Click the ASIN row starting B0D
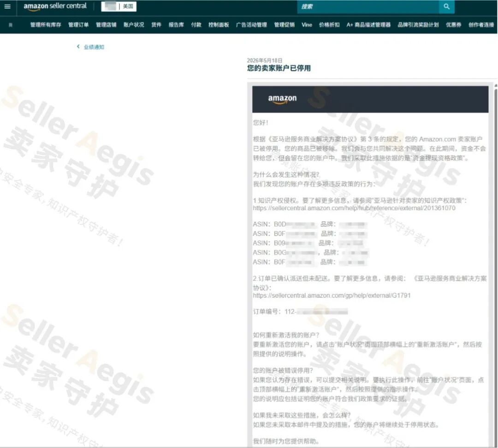 coord(310,224)
